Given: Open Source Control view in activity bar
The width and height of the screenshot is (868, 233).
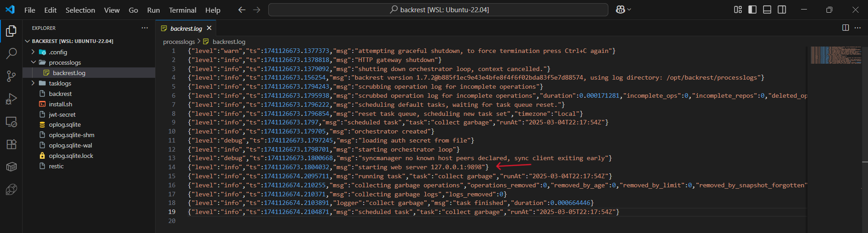Looking at the screenshot, I should pos(11,76).
